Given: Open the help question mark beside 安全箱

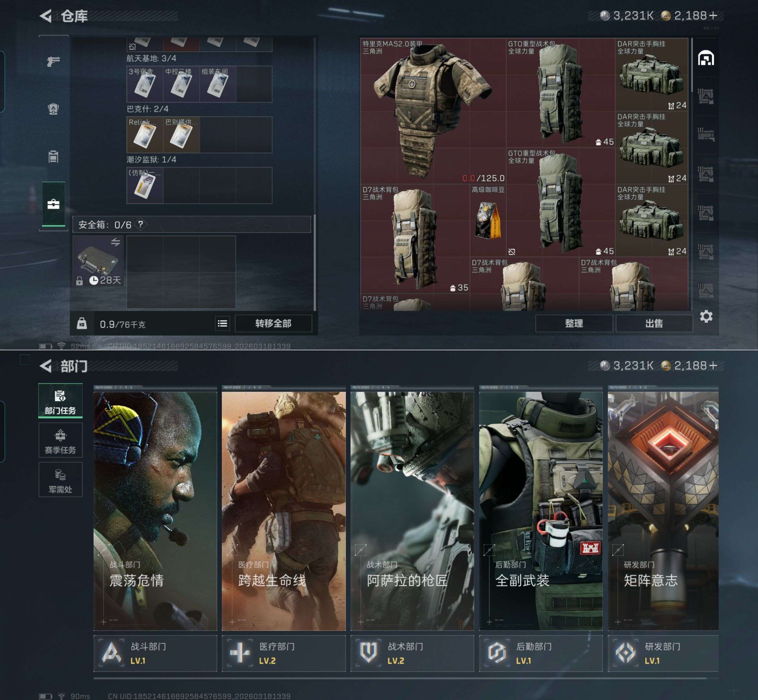Looking at the screenshot, I should [x=141, y=225].
